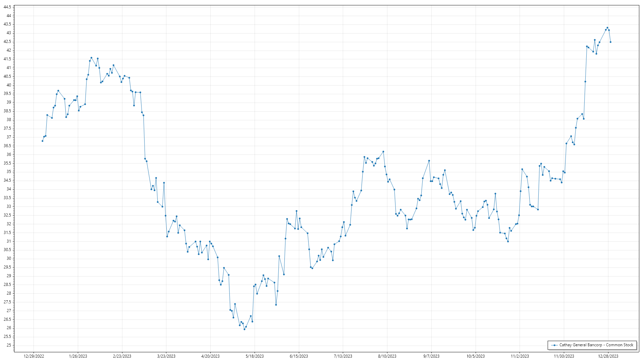Image resolution: width=644 pixels, height=362 pixels.
Task: Click the 9/7/2023 x-axis date label
Action: [x=431, y=356]
